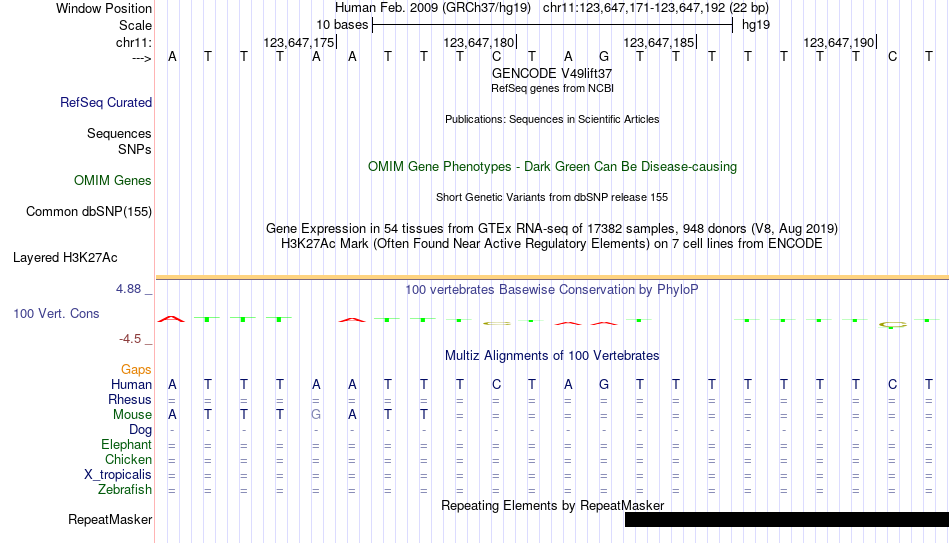Click Short Genetic Variants from dbSNP title
The height and width of the screenshot is (543, 950).
click(x=552, y=198)
